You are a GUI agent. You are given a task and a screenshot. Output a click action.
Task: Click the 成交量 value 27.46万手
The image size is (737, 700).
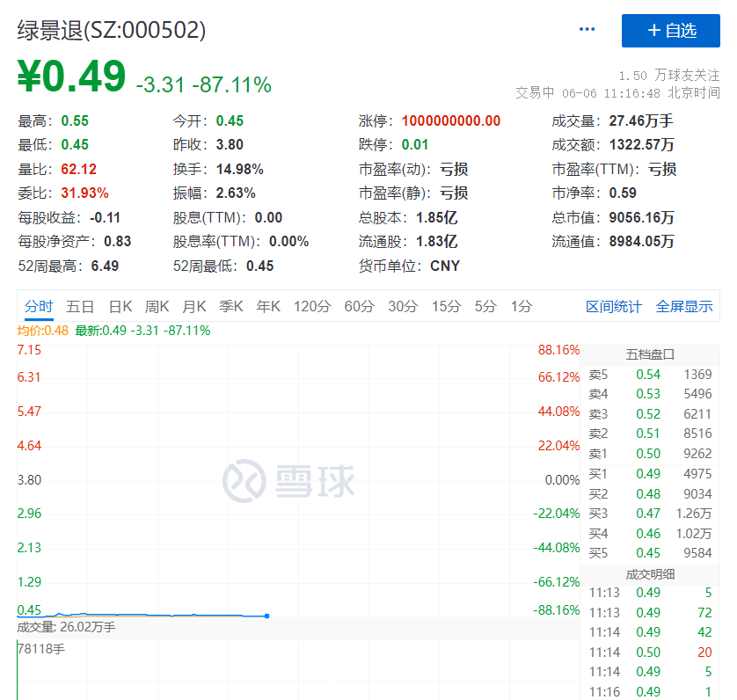[x=641, y=120]
